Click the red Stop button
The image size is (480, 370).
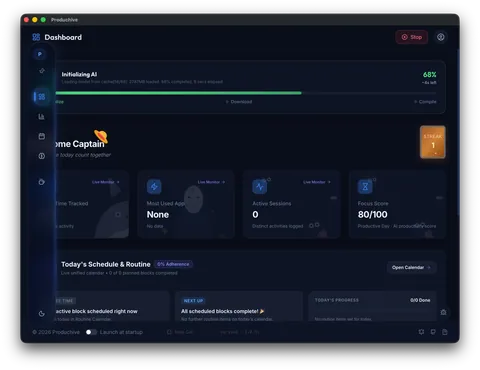412,37
